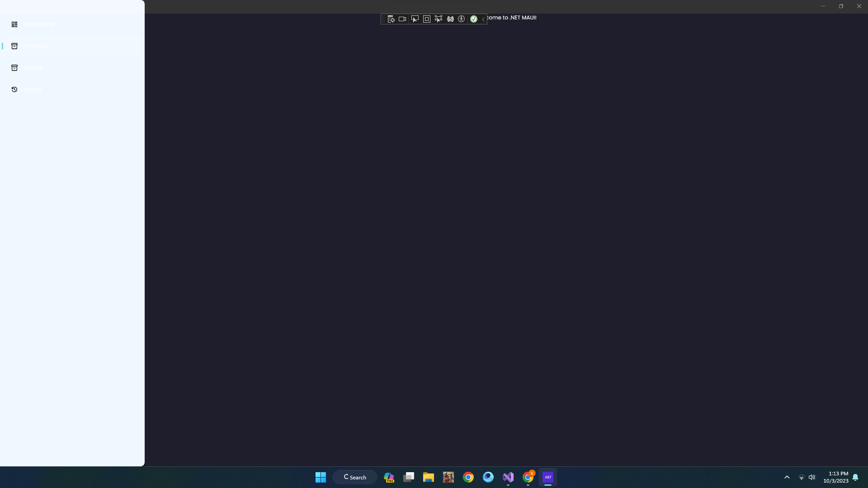Click the Hot Reload braces icon
Image resolution: width=868 pixels, height=488 pixels.
coord(450,19)
